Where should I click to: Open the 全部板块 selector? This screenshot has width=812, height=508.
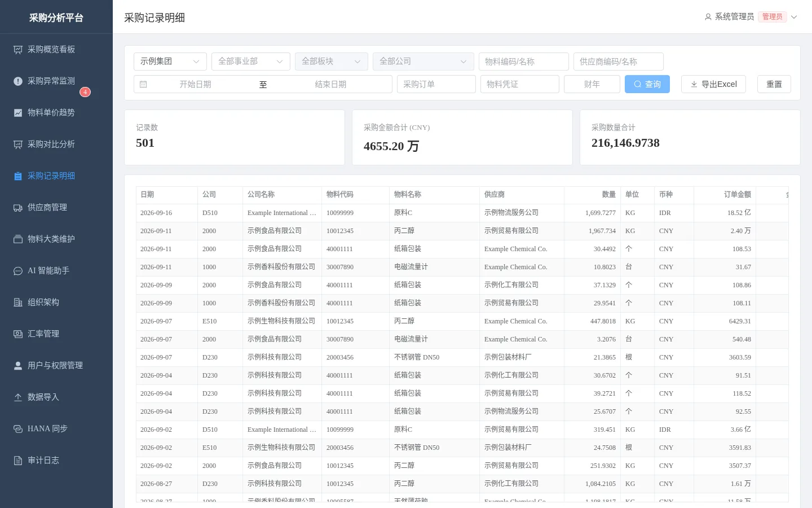[332, 62]
